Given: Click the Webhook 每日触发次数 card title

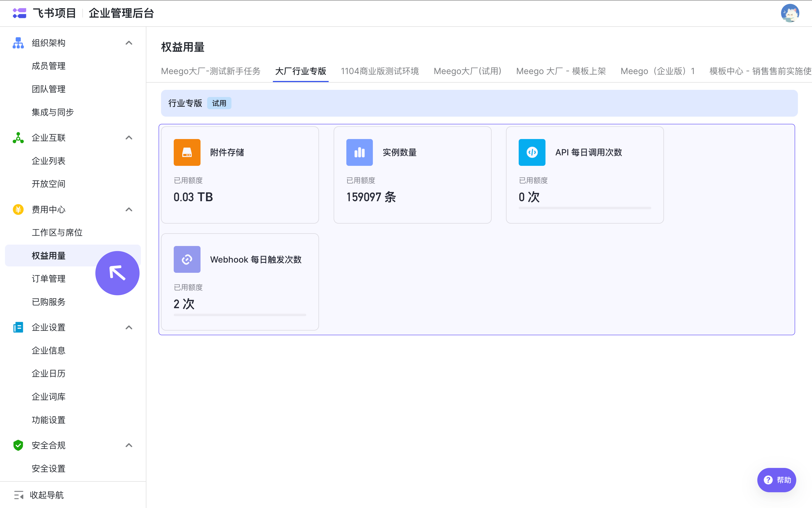Looking at the screenshot, I should [256, 259].
